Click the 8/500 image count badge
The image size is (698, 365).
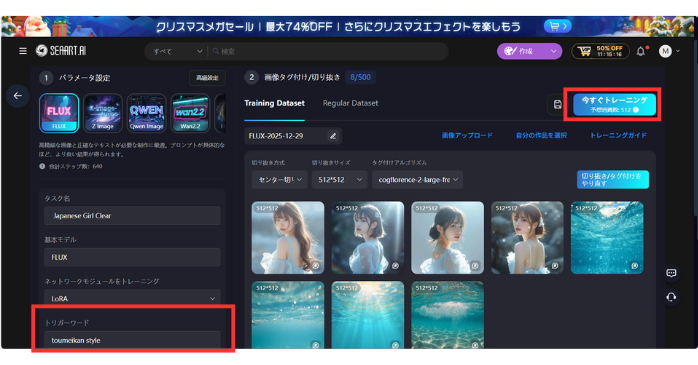(361, 77)
